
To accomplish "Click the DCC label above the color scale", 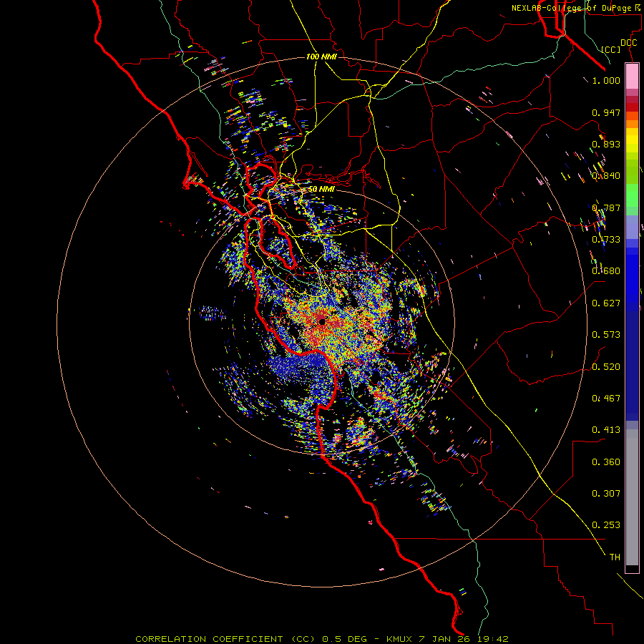I will click(628, 43).
